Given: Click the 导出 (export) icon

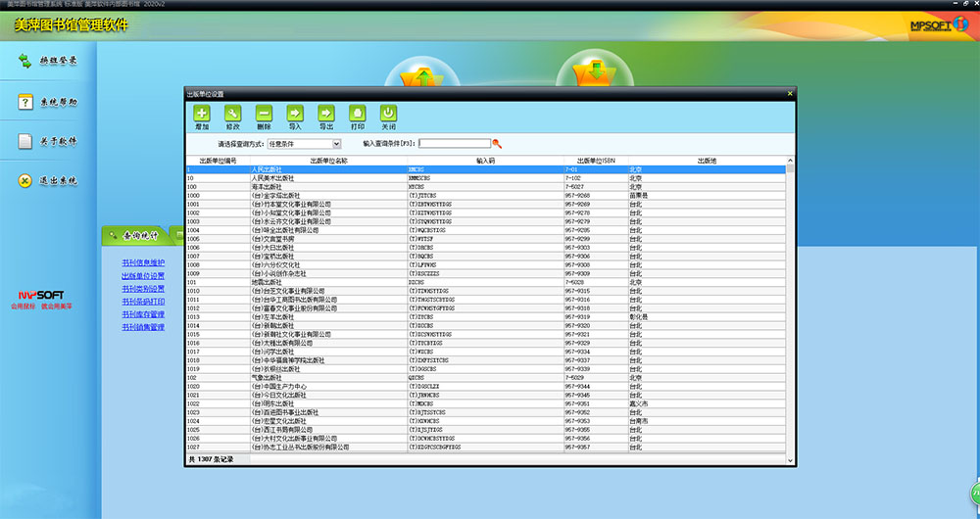Looking at the screenshot, I should click(x=326, y=114).
